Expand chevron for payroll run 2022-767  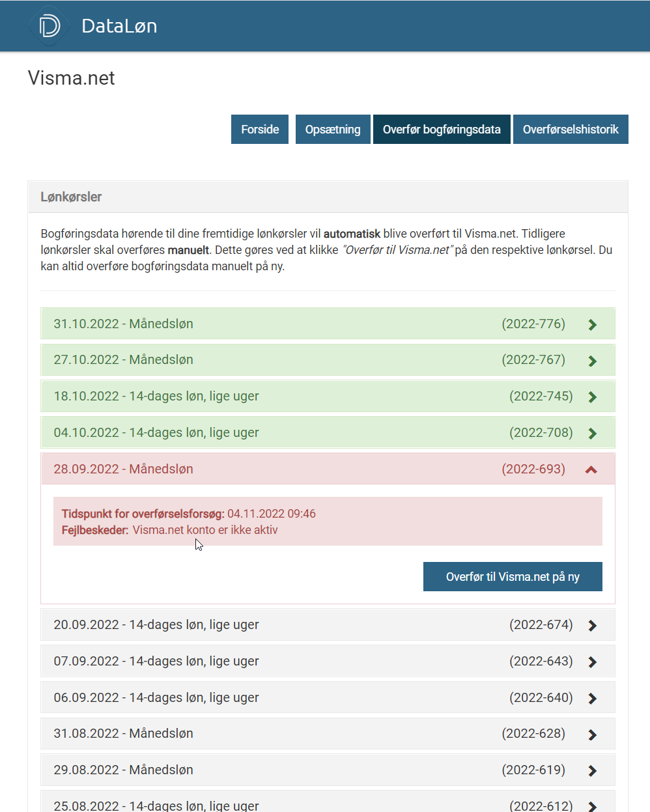592,361
